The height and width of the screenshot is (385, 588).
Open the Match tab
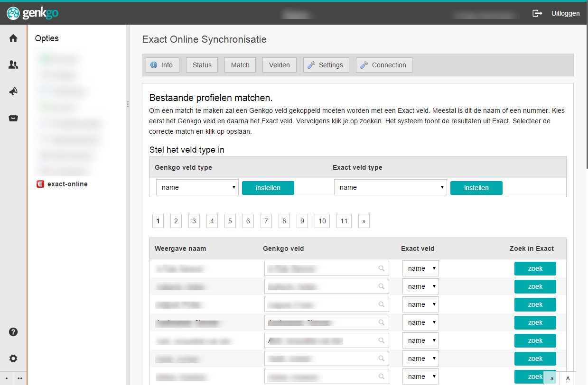240,65
